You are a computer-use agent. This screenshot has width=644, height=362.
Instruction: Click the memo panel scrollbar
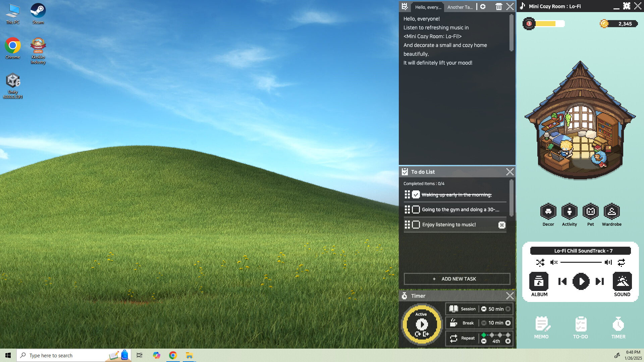(x=511, y=33)
